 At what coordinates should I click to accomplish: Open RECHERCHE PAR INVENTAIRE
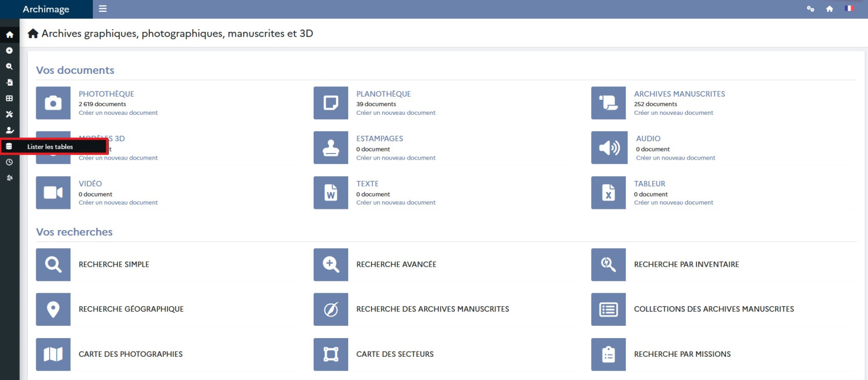click(687, 264)
